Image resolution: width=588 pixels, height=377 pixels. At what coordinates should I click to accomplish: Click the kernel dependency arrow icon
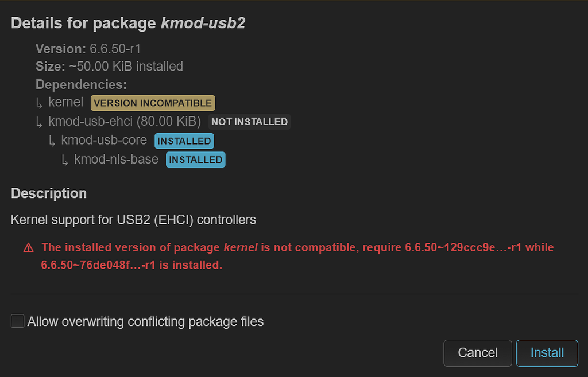[x=40, y=104]
